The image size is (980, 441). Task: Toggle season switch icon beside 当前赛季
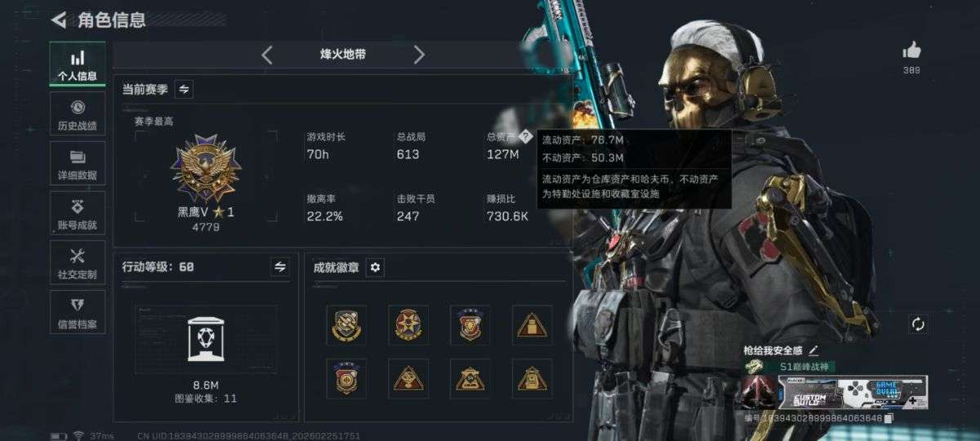pyautogui.click(x=184, y=89)
